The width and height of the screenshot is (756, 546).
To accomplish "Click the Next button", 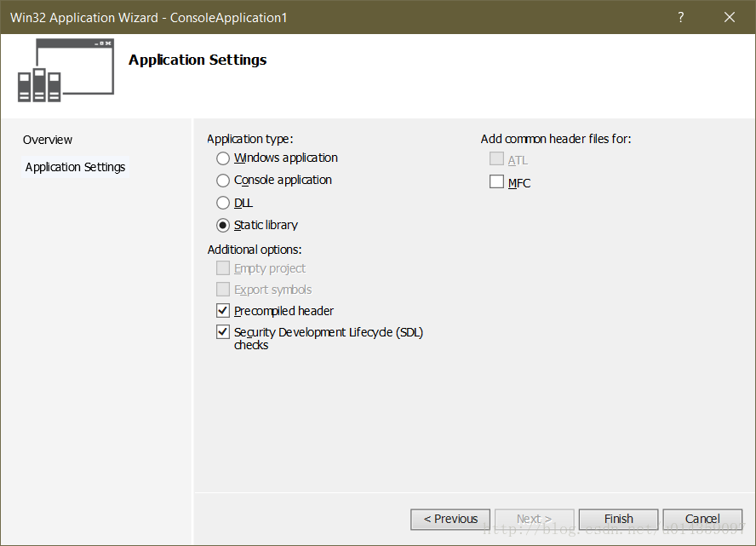I will (x=534, y=519).
